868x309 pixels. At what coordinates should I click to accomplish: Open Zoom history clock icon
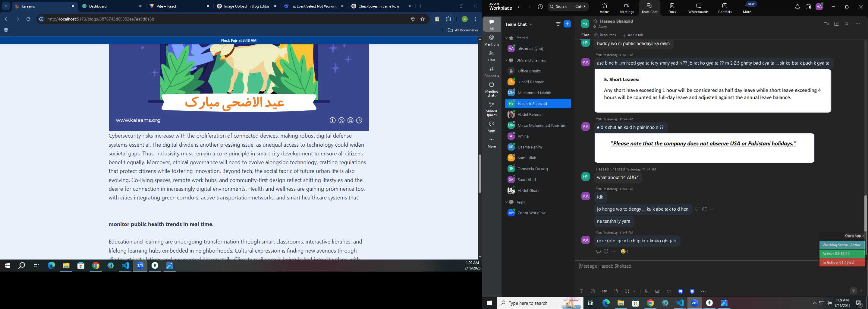pyautogui.click(x=540, y=7)
